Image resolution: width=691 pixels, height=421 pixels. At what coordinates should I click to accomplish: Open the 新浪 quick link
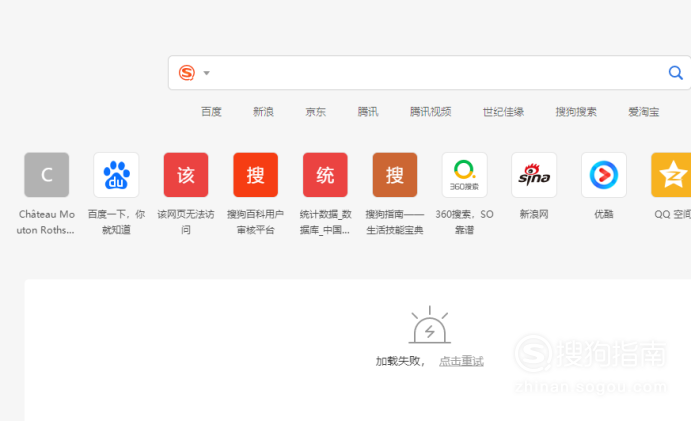pos(263,112)
